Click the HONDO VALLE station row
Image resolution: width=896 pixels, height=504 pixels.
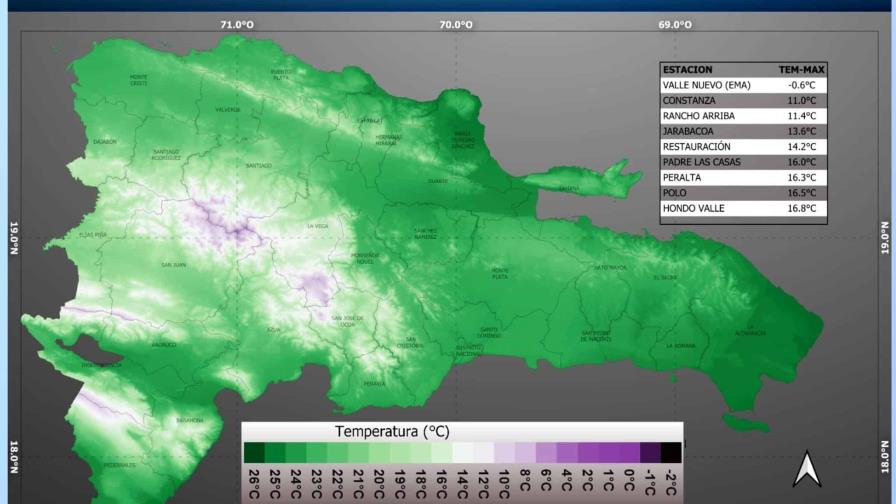743,209
